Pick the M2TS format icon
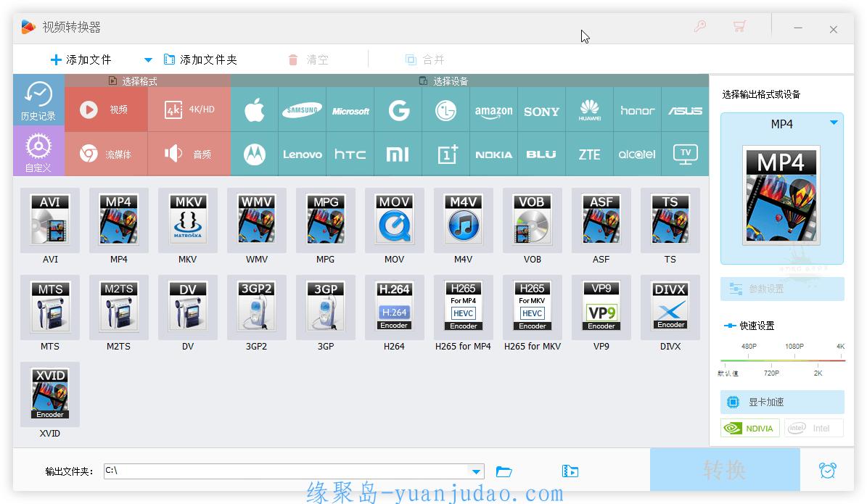Viewport: 867px width, 504px height. pos(118,307)
